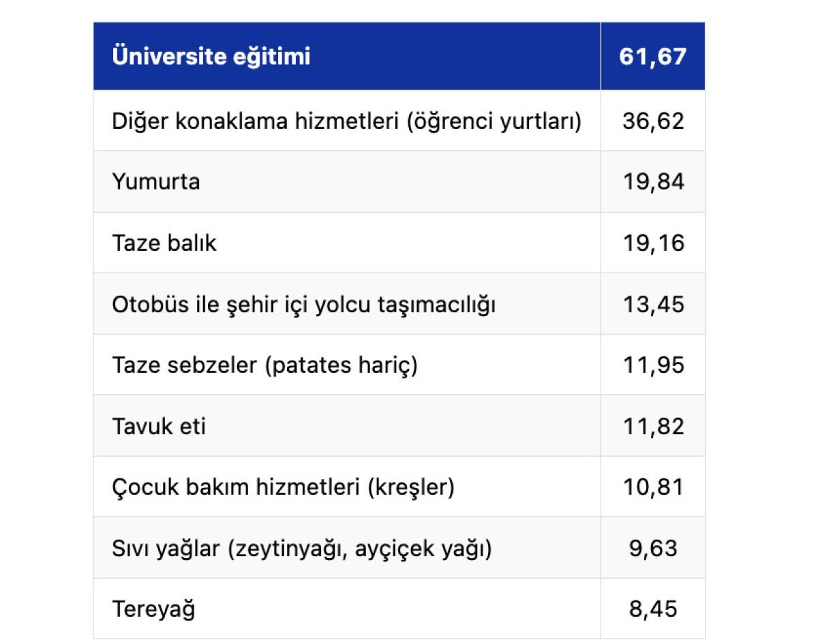Screen dimensions: 818x644
Task: Select the 19,84 value cell
Action: [652, 182]
